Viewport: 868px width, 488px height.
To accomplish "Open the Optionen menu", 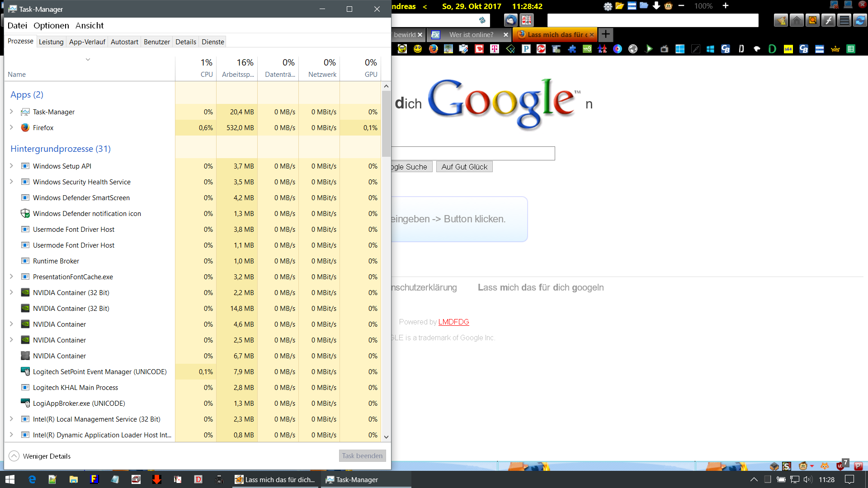I will point(51,25).
